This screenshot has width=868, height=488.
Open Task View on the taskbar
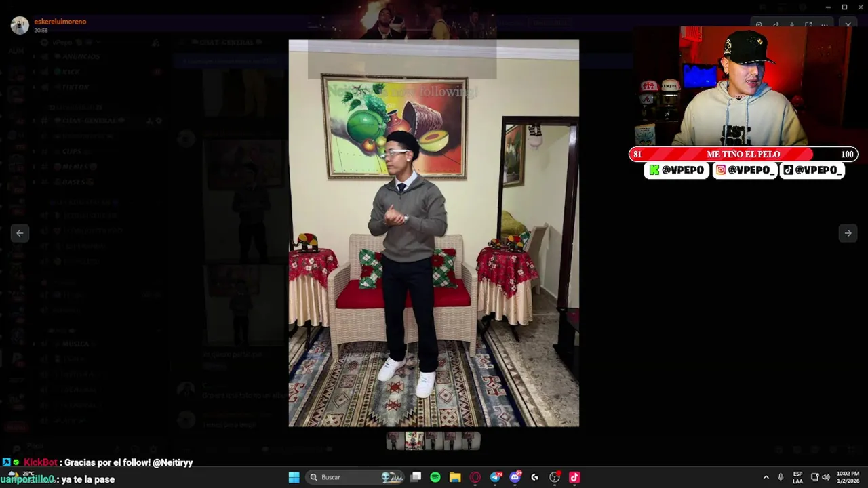[x=416, y=477]
